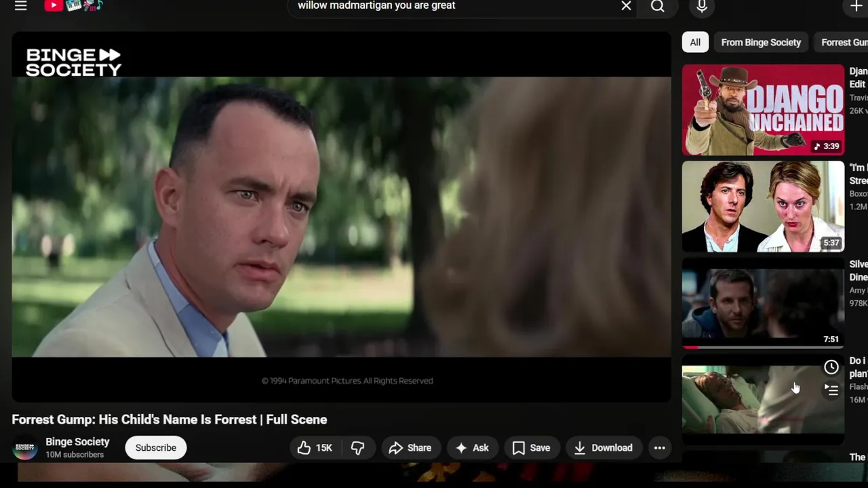Add hovered video to Watch Later

(831, 367)
